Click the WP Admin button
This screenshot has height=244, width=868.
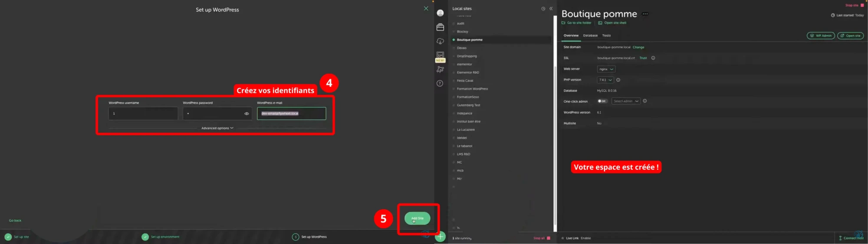tap(821, 36)
